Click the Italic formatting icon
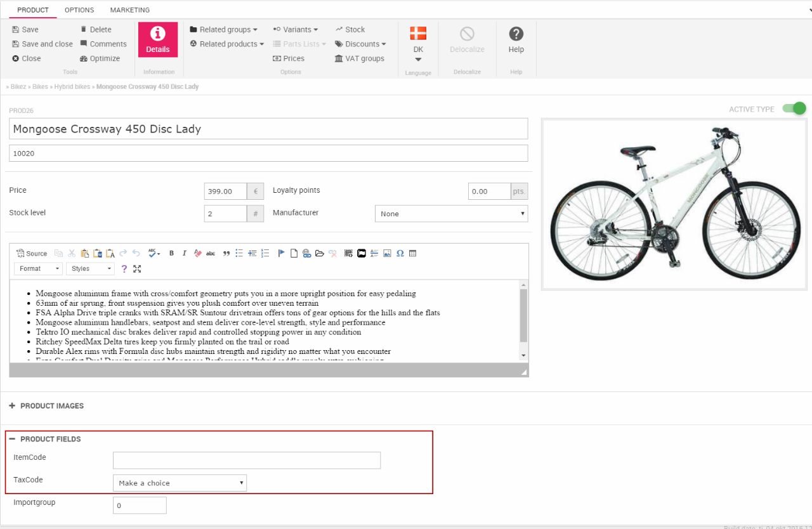The height and width of the screenshot is (529, 812). [185, 253]
